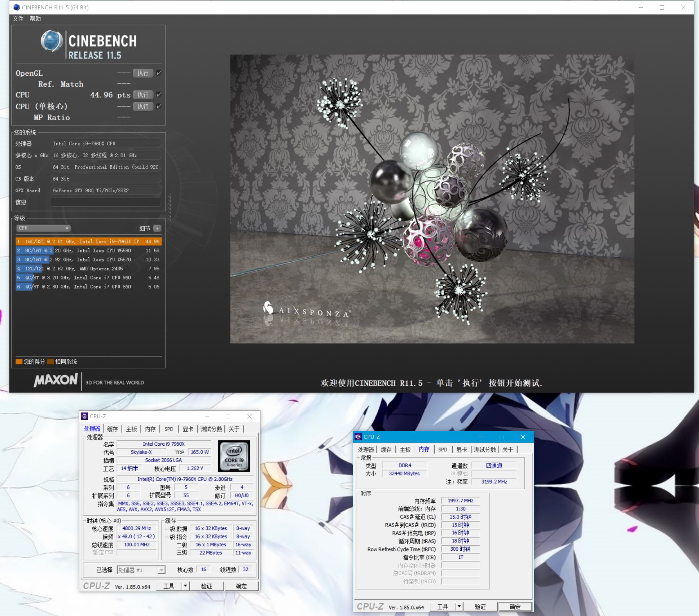This screenshot has width=699, height=616.
Task: Toggle the OpenGL test checkbox
Action: coord(159,73)
